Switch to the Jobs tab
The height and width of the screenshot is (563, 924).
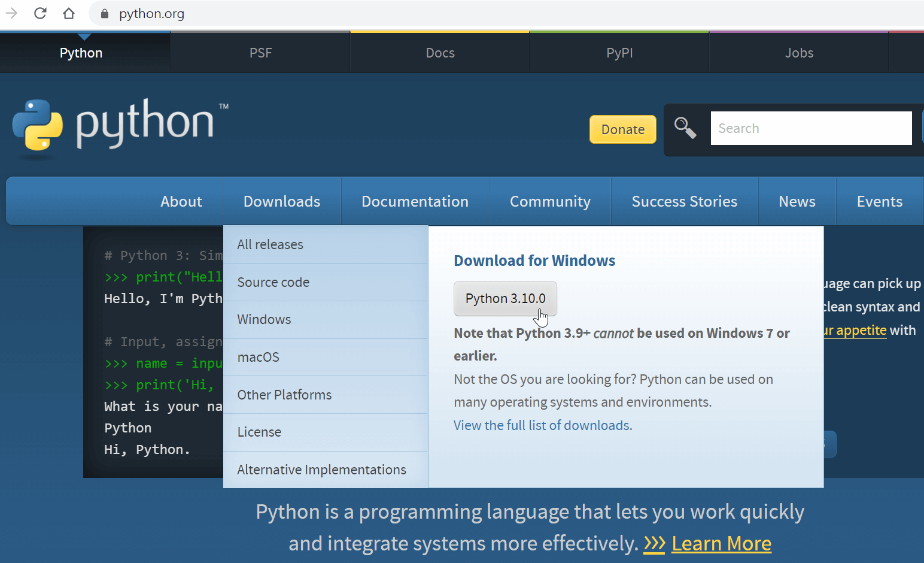[x=800, y=53]
